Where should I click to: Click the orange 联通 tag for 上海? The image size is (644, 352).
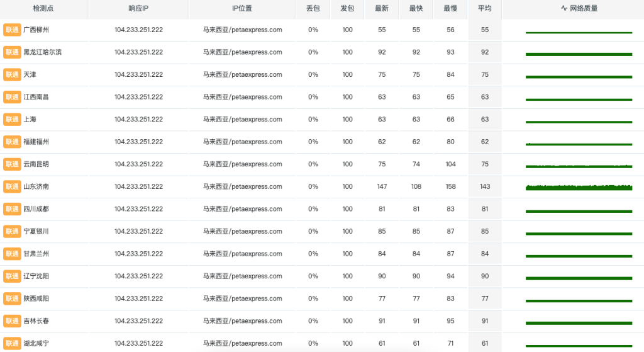12,120
